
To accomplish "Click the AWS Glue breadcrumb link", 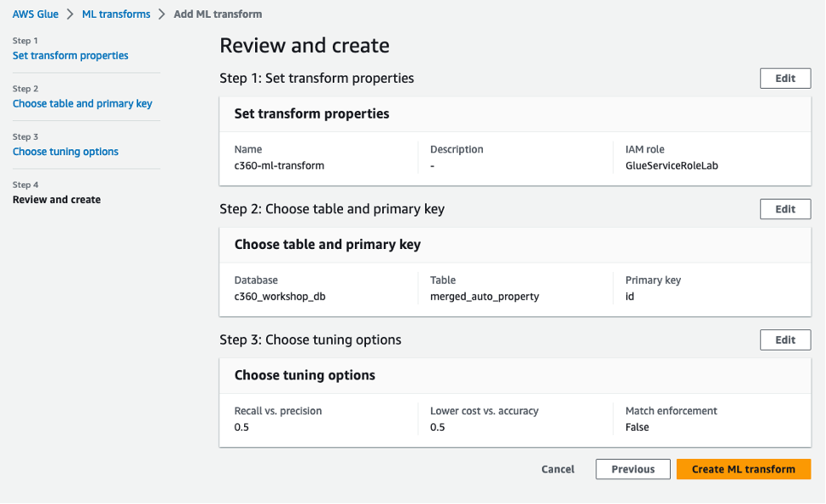I will pyautogui.click(x=35, y=14).
